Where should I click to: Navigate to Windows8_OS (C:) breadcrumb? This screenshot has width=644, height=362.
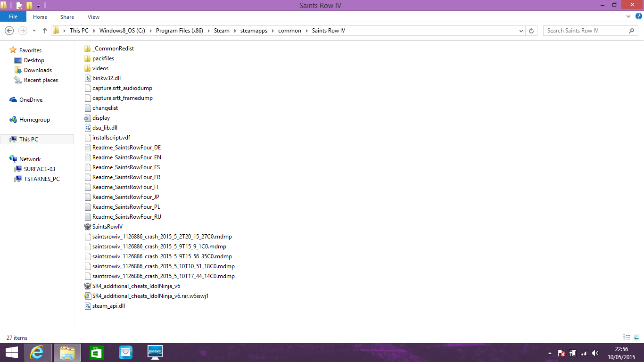[x=122, y=31]
